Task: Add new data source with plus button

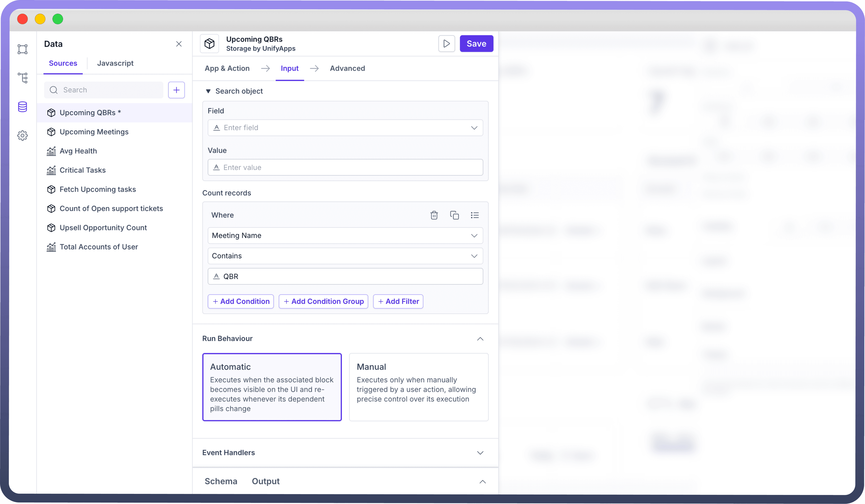Action: coord(176,90)
